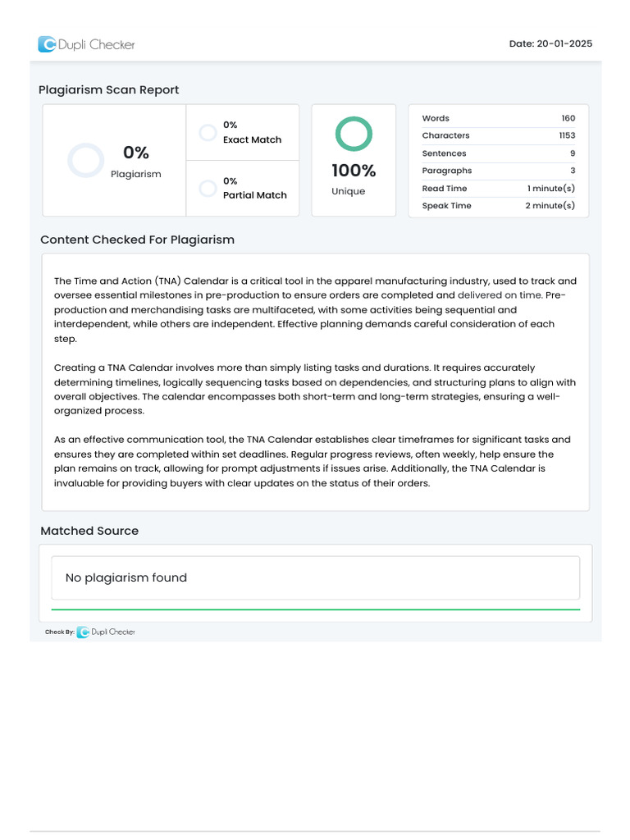The width and height of the screenshot is (630, 840).
Task: Click the Content Checked For Plagiarism heading
Action: [x=138, y=240]
